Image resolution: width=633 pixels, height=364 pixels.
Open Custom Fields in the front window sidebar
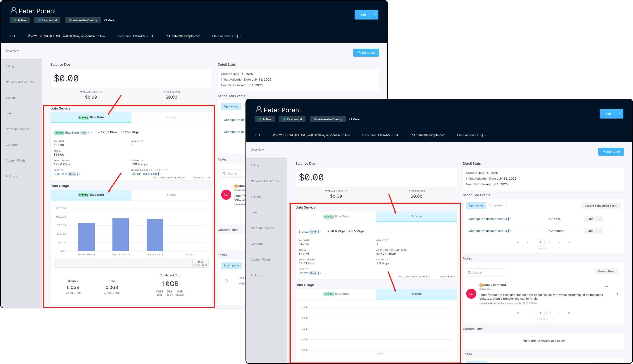coord(261,260)
